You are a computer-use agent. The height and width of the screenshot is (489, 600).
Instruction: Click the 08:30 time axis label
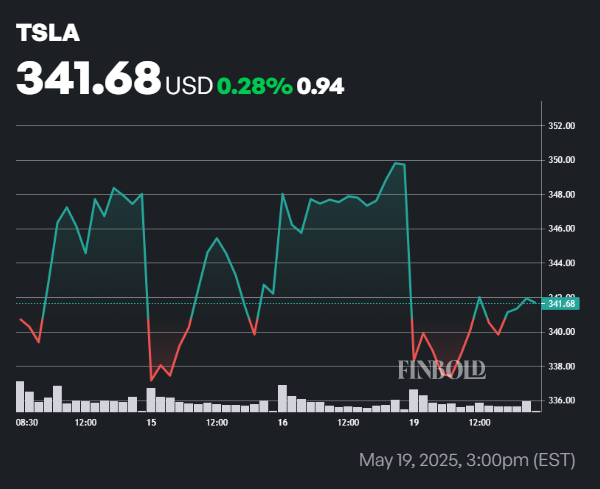pyautogui.click(x=27, y=423)
